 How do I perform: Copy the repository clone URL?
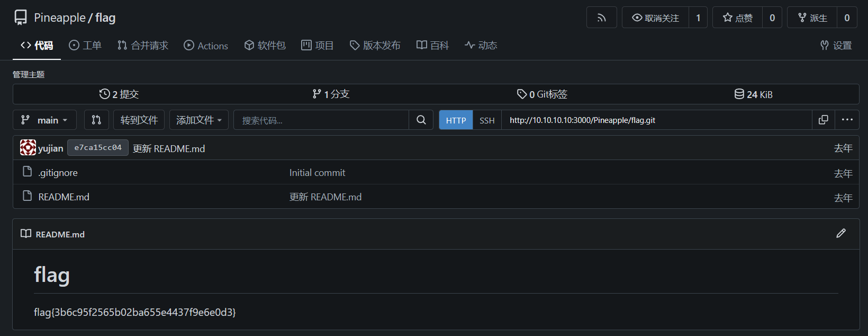(x=823, y=120)
